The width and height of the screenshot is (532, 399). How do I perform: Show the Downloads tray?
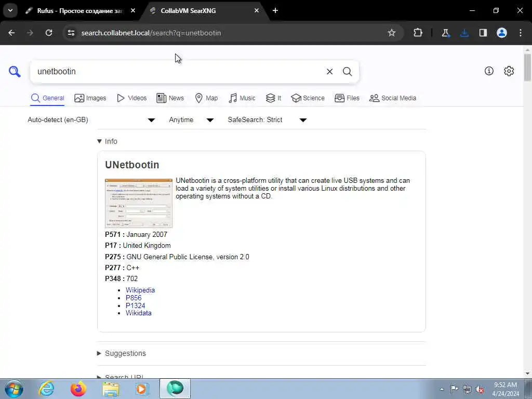[x=464, y=33]
